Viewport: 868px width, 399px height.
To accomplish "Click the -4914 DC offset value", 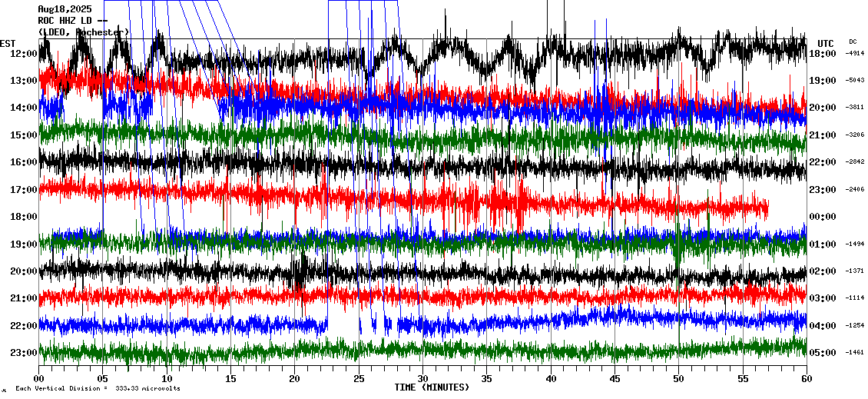I will 855,54.
